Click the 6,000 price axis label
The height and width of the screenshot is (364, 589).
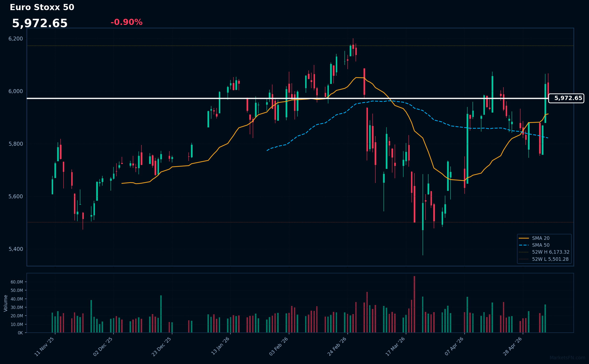click(16, 91)
